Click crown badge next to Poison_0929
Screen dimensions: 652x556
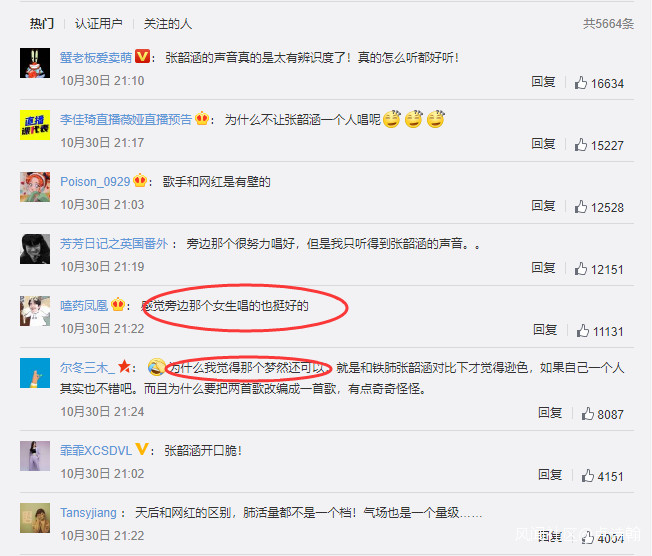pos(140,180)
